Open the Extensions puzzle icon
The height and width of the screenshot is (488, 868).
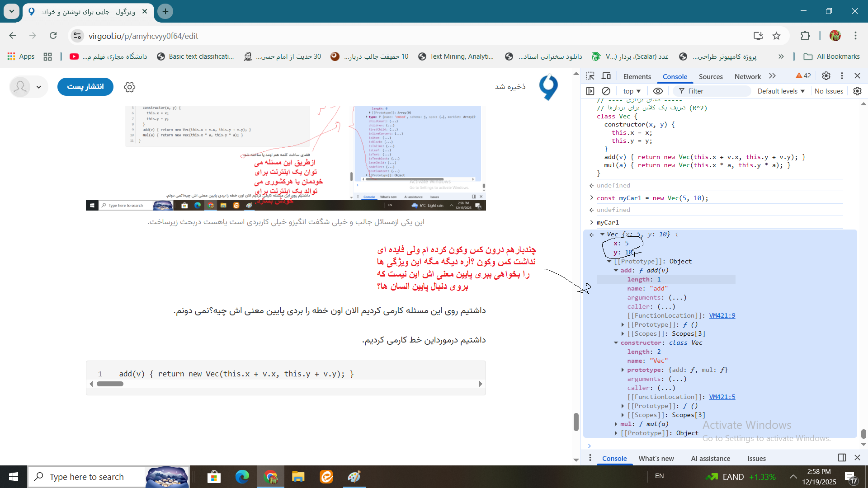(x=805, y=36)
